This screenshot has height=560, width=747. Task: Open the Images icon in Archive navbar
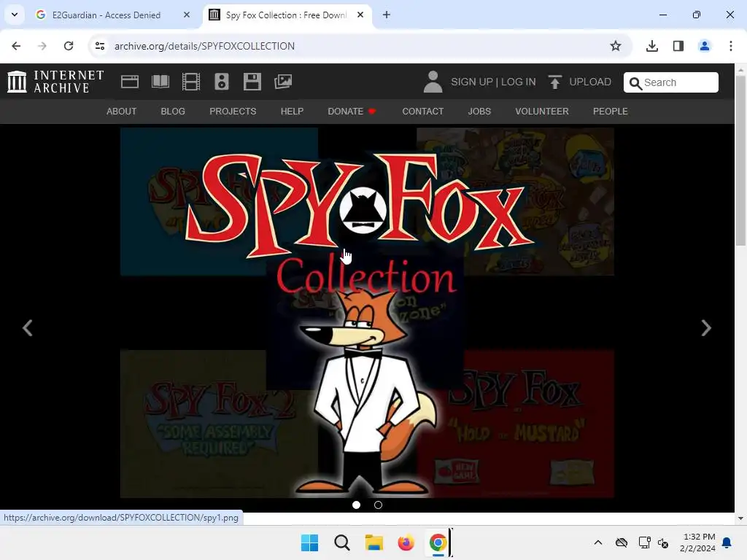pyautogui.click(x=283, y=82)
